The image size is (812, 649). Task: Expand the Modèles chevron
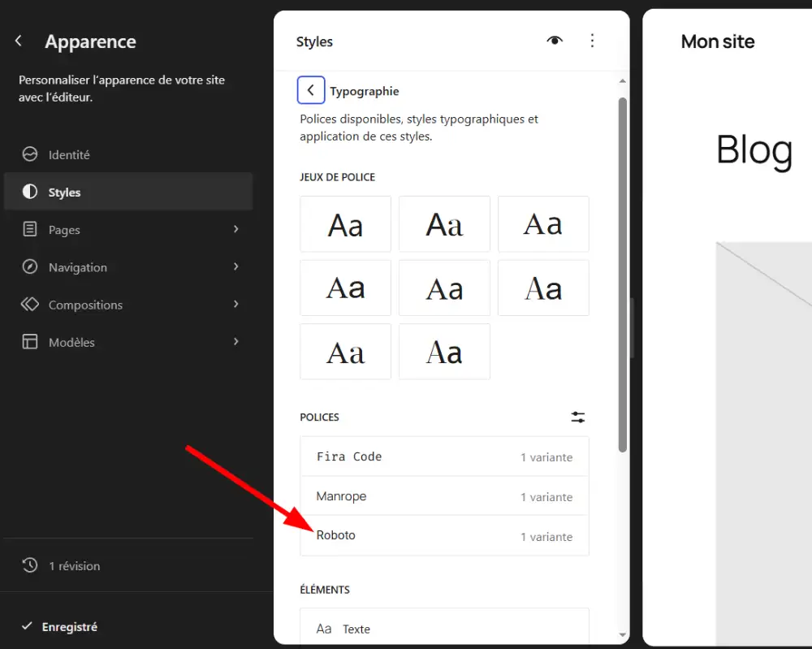coord(236,341)
